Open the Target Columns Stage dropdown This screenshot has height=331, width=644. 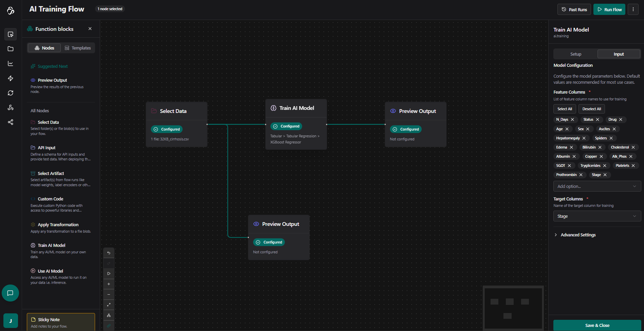(597, 216)
